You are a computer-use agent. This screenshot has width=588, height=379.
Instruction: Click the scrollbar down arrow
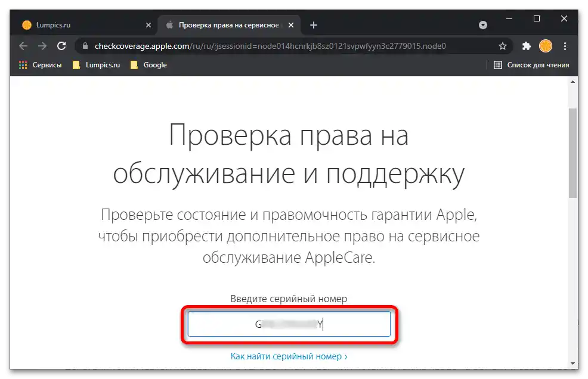[572, 364]
